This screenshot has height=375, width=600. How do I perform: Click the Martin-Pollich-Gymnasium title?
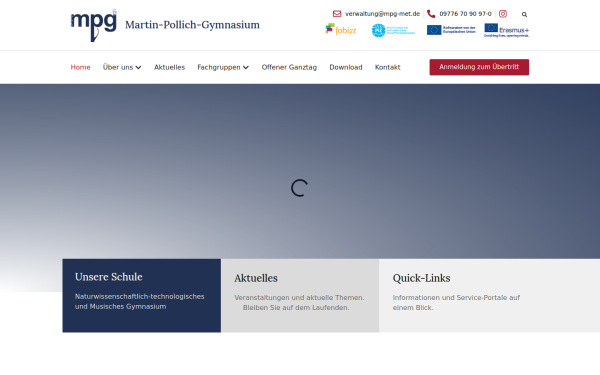(192, 25)
